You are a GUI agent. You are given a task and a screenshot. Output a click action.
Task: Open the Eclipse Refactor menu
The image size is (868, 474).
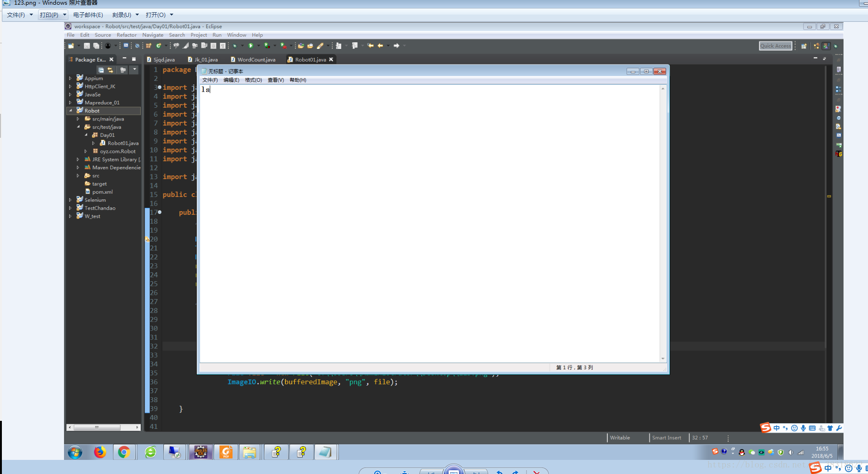[x=127, y=35]
